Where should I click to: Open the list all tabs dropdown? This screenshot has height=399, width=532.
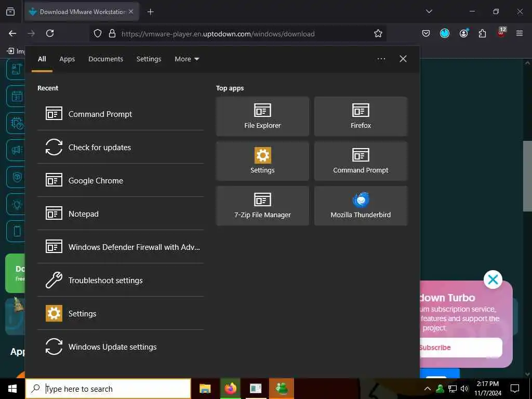(x=429, y=11)
